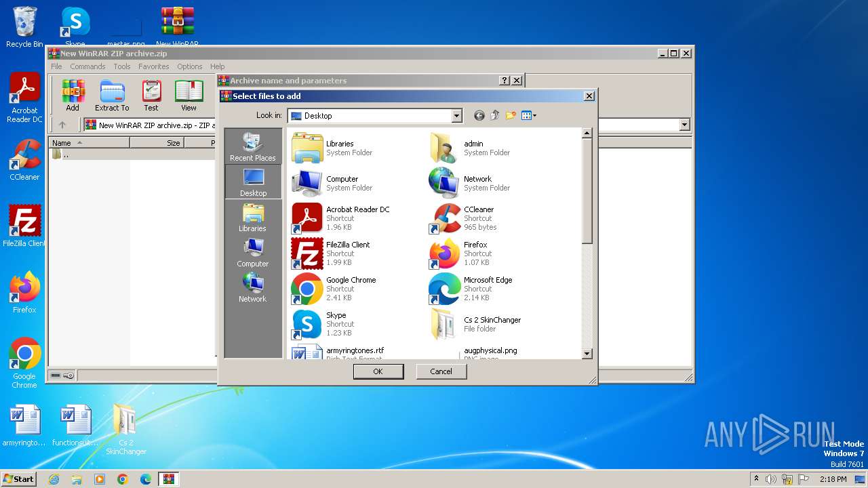Open Edge from taskbar

coord(146,479)
